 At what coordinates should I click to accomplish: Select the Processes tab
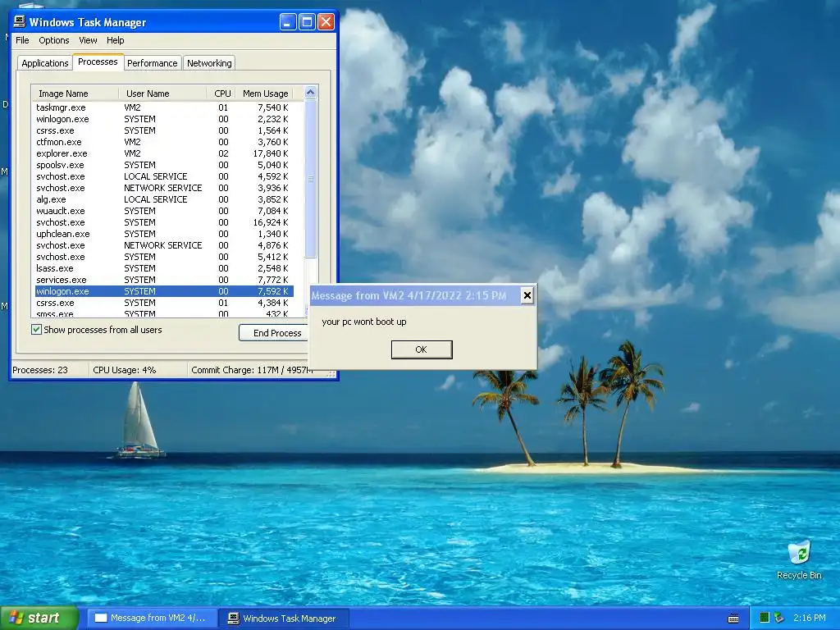coord(98,62)
